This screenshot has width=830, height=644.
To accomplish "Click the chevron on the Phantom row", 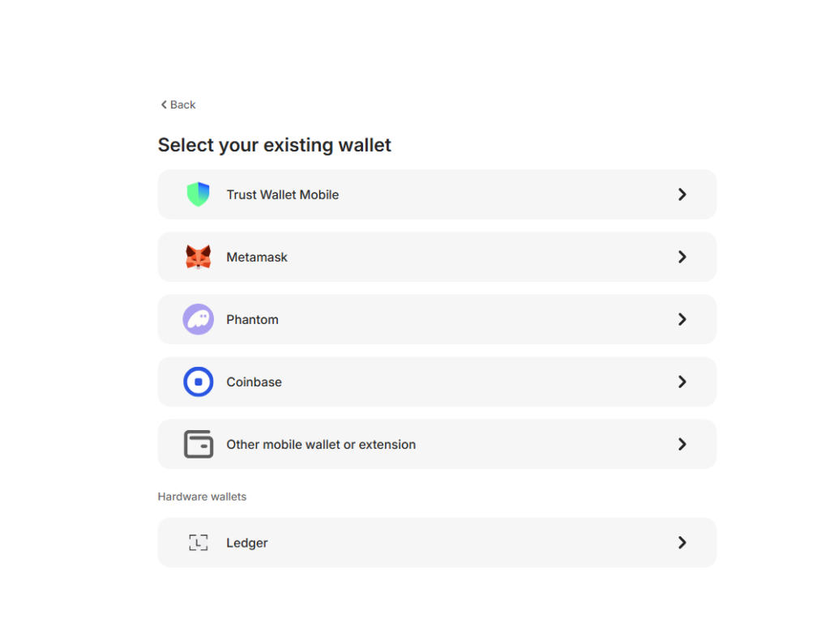I will click(x=682, y=319).
